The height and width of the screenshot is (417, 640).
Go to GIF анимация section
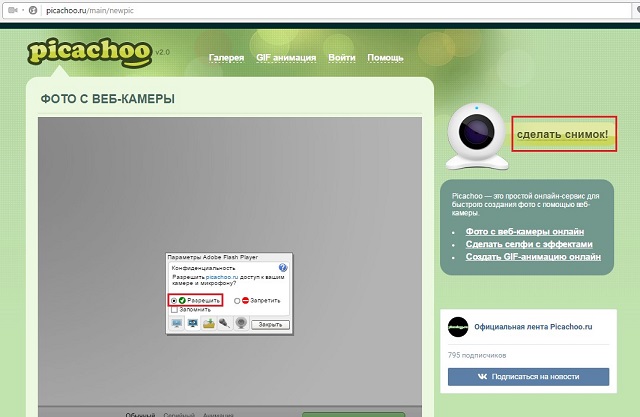coord(286,58)
